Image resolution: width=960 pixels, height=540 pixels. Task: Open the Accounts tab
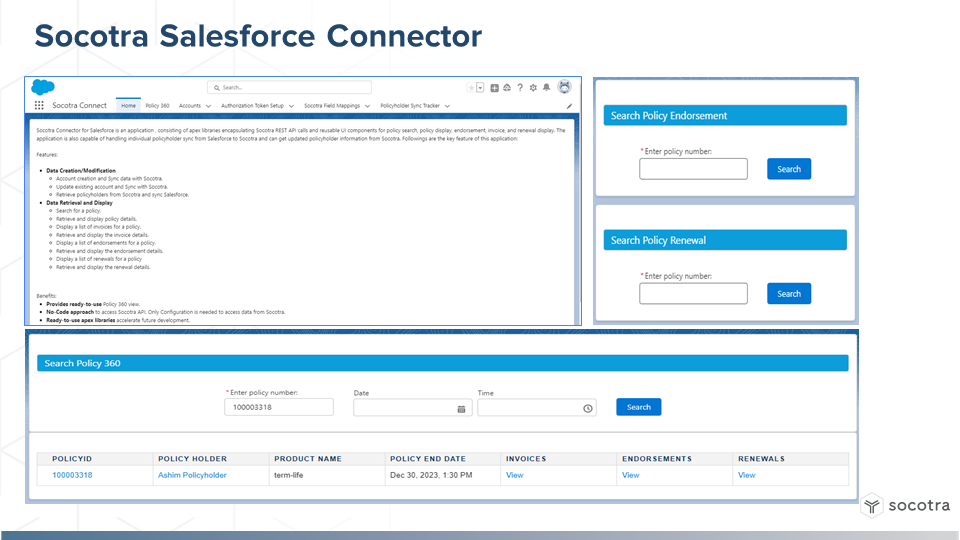point(190,105)
